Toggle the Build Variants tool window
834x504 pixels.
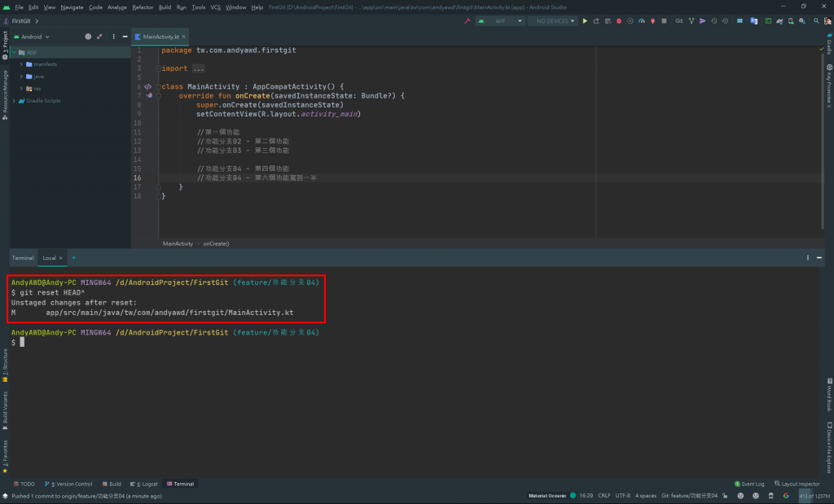[x=5, y=410]
